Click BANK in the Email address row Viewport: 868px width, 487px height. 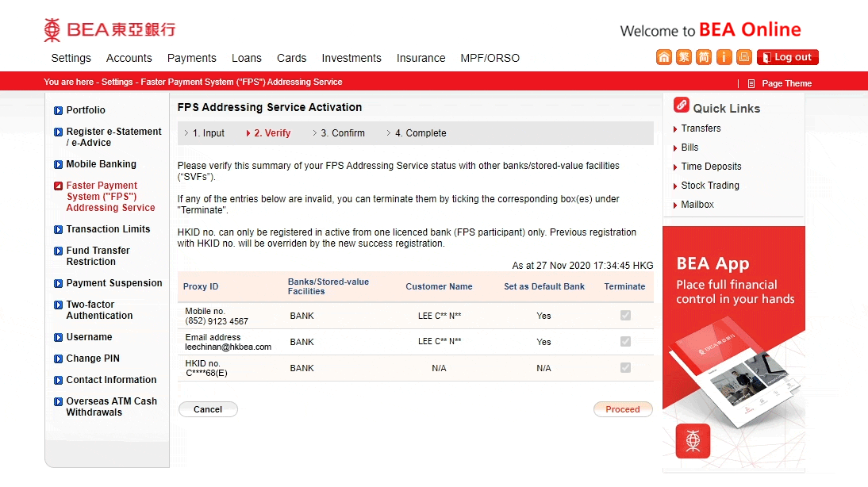tap(301, 342)
